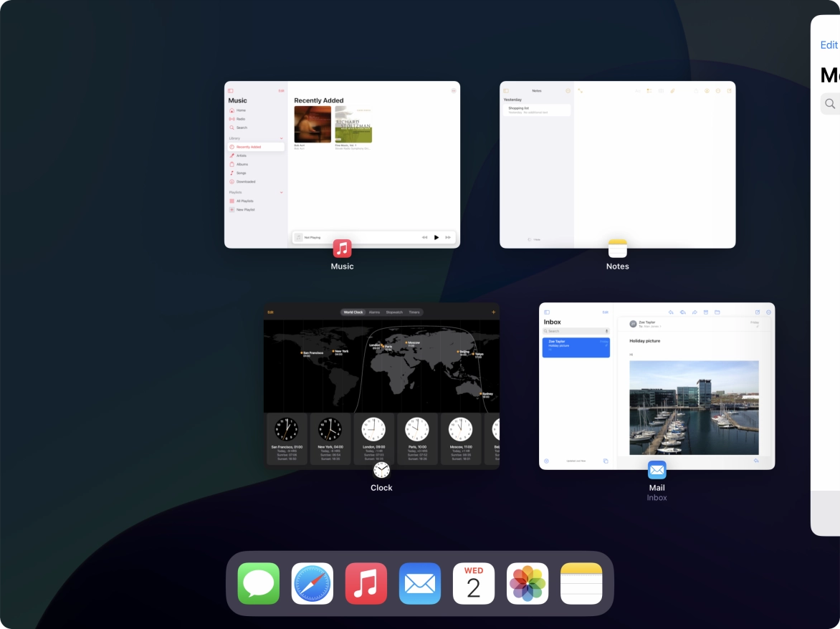Switch to the Alarms tab in Clock
840x629 pixels.
[374, 312]
